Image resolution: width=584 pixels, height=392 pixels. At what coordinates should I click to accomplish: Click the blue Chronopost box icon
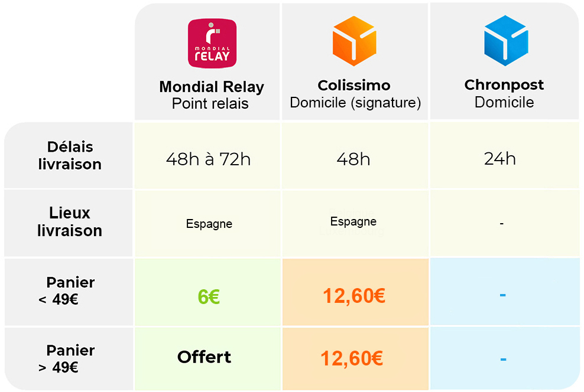[505, 41]
